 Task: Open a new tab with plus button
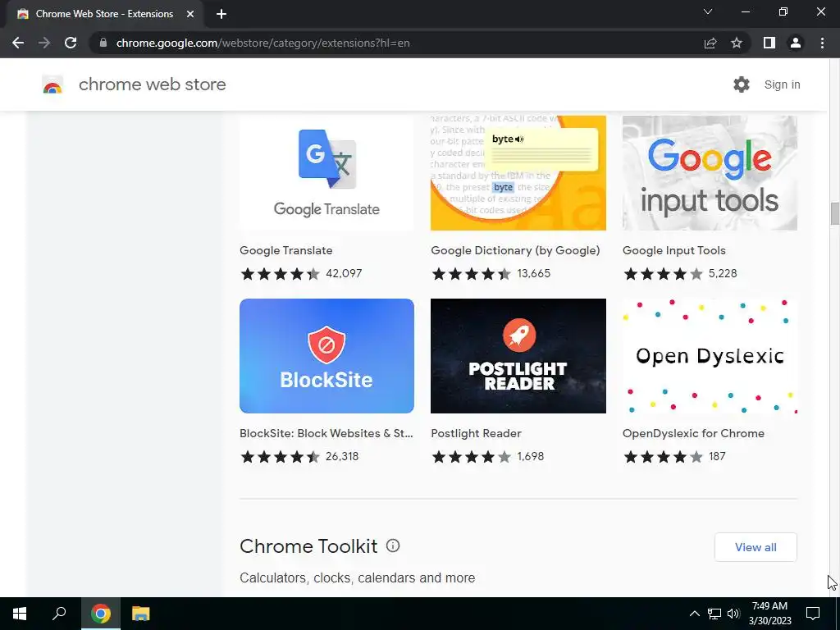point(221,14)
